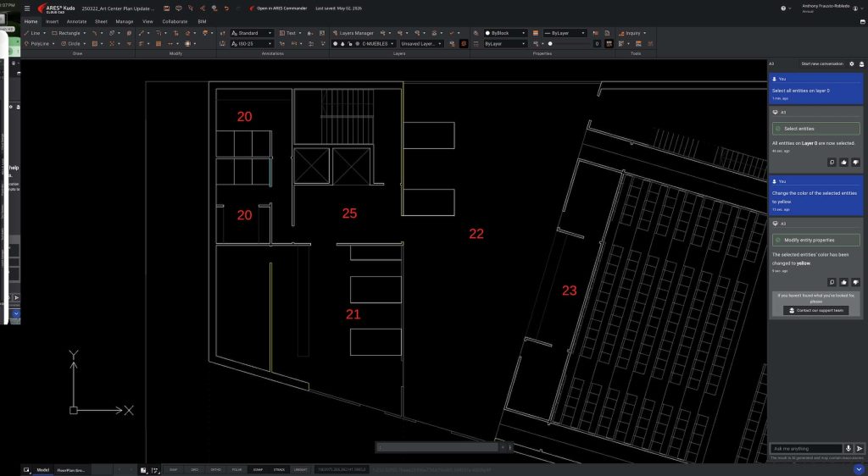
Task: Expand the Line tool dropdown arrow
Action: pos(45,33)
